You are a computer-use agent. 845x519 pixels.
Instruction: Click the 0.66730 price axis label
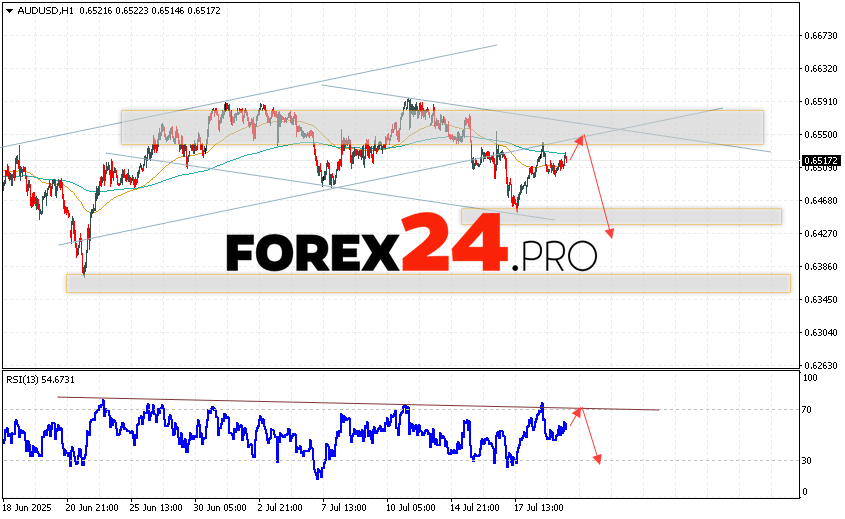click(x=820, y=36)
